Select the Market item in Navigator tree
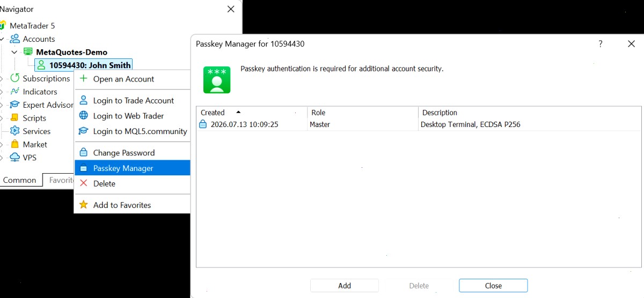 35,144
